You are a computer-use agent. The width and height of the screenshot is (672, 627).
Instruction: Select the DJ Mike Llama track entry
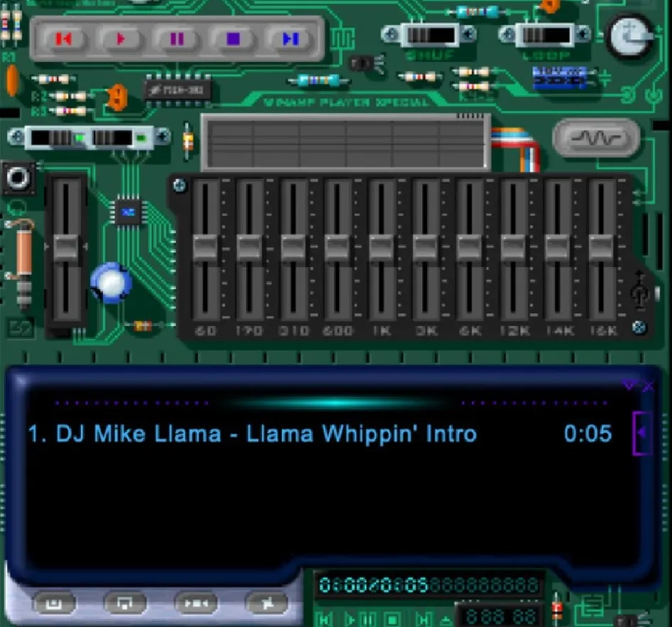click(x=252, y=434)
